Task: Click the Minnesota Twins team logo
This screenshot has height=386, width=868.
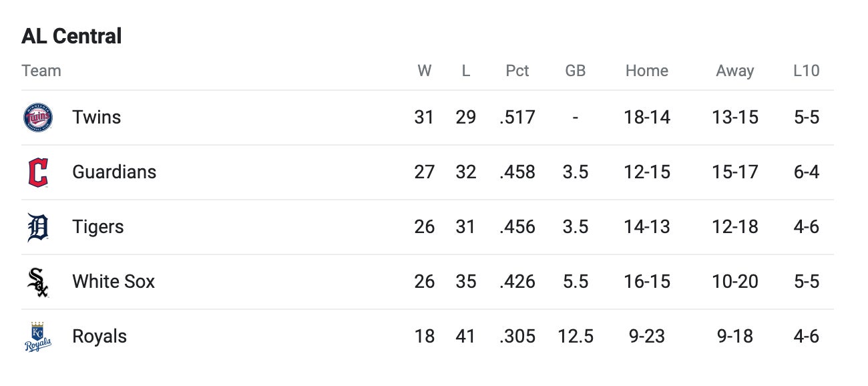Action: [37, 118]
